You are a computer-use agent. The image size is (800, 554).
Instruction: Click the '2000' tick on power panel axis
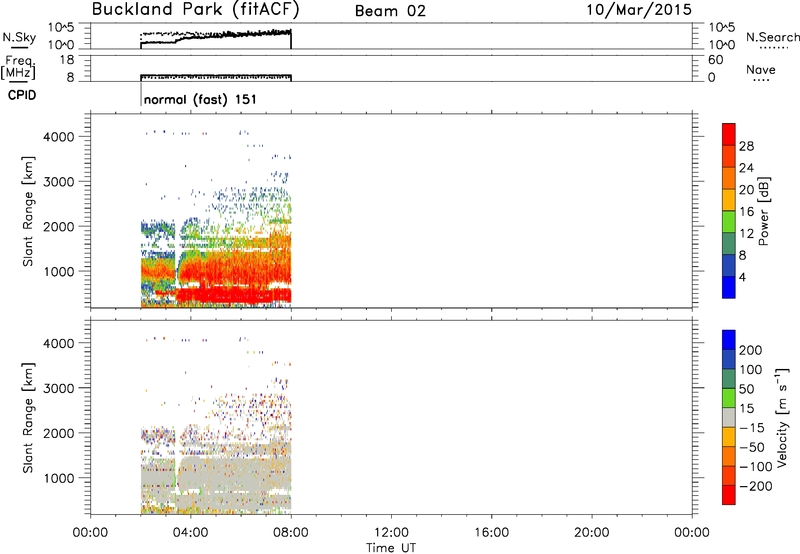click(59, 226)
